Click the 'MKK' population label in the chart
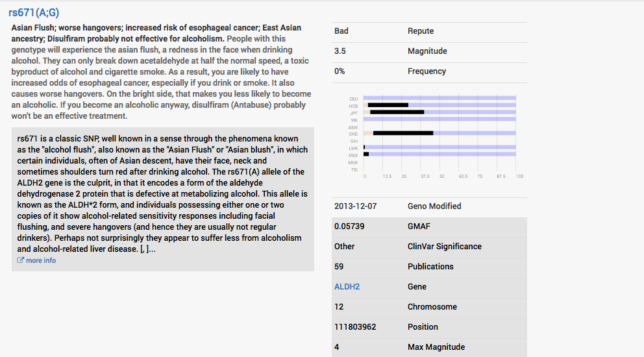 (x=353, y=163)
